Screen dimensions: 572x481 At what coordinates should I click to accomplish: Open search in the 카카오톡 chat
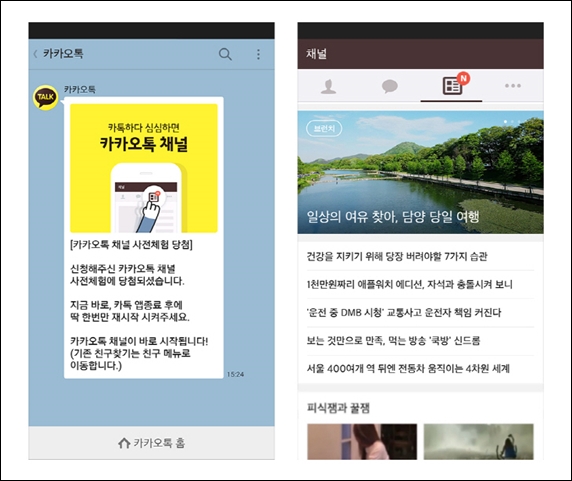225,54
